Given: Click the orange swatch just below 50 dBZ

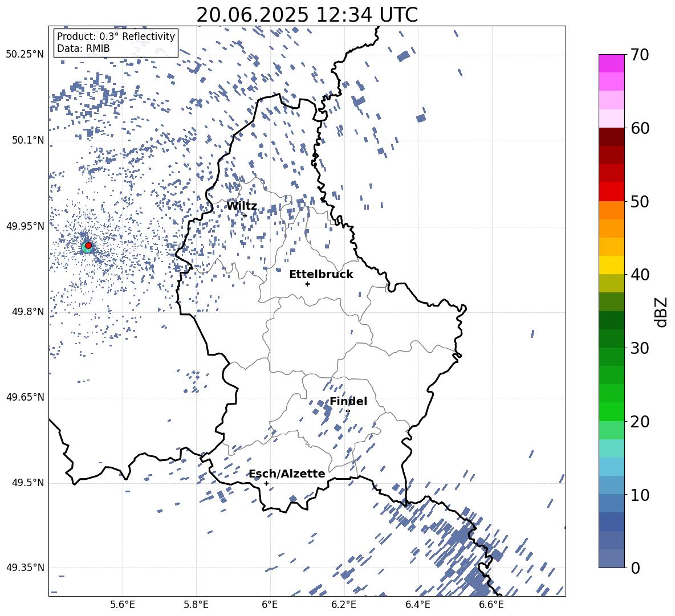Looking at the screenshot, I should click(x=611, y=210).
